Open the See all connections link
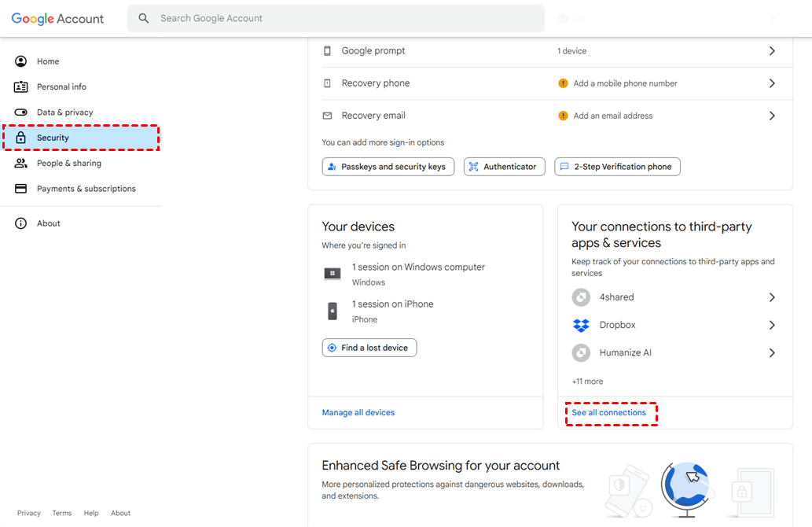Screen dimensions: 812x527 [x=609, y=413]
